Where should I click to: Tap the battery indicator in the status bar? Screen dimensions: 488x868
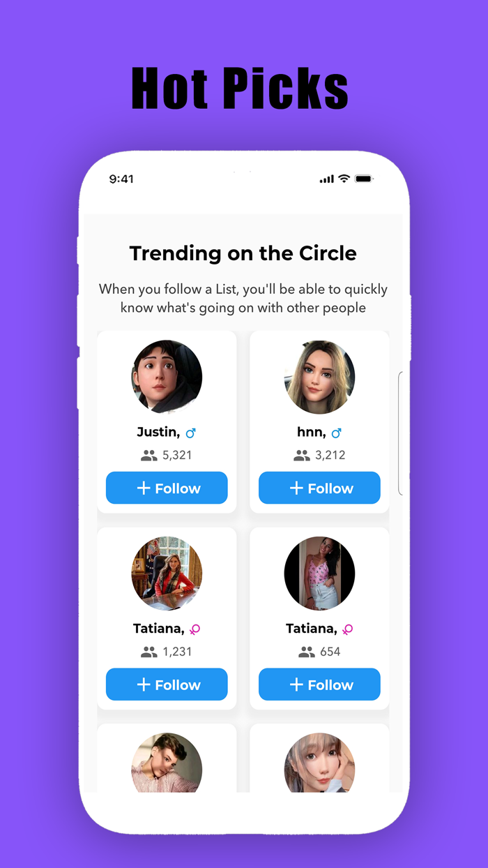[364, 179]
